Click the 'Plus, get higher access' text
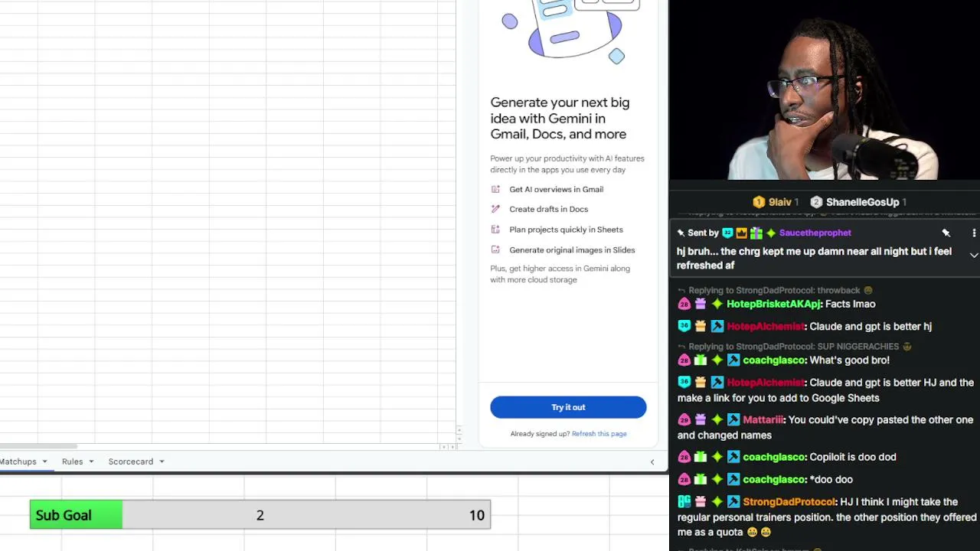Image resolution: width=980 pixels, height=551 pixels. click(x=560, y=274)
